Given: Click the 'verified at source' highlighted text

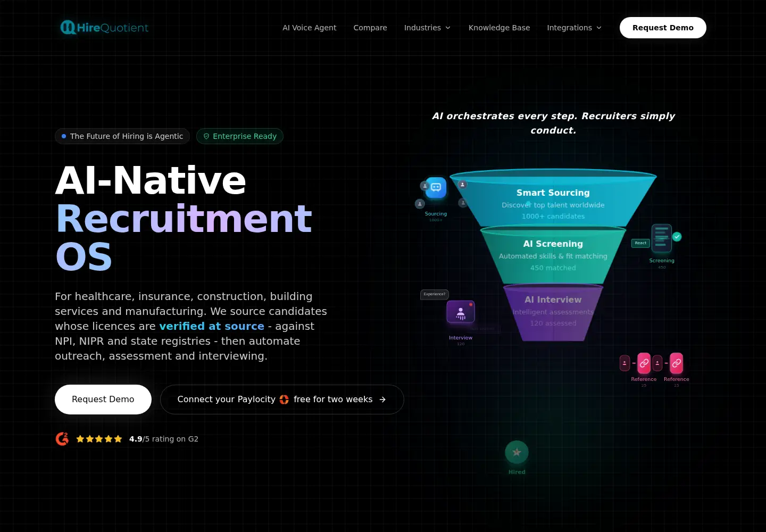Looking at the screenshot, I should tap(212, 326).
